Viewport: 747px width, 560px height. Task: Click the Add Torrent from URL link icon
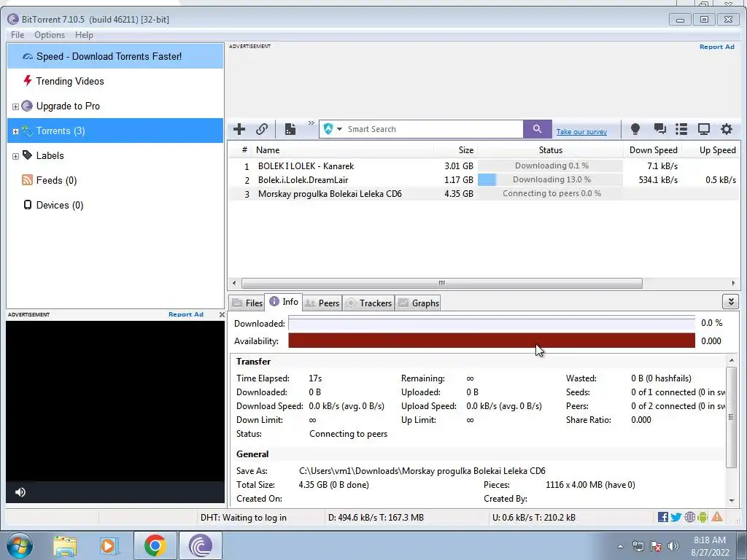pyautogui.click(x=262, y=129)
